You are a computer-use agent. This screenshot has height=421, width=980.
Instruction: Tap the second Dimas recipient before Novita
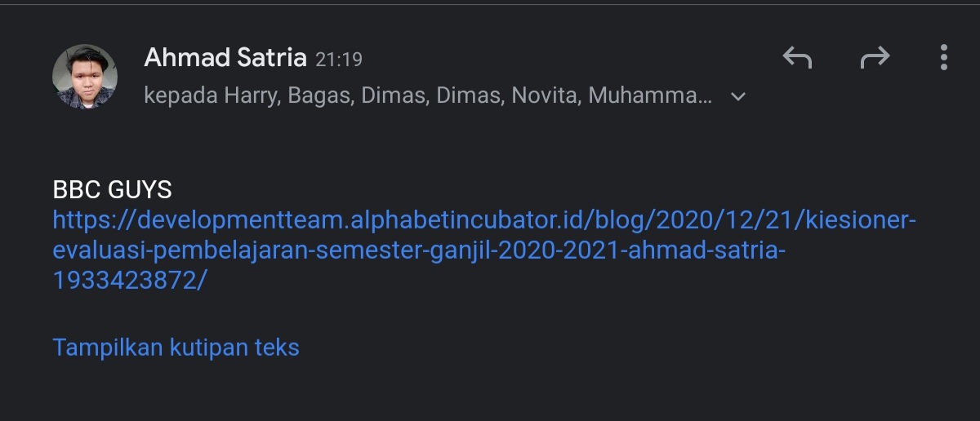point(470,96)
